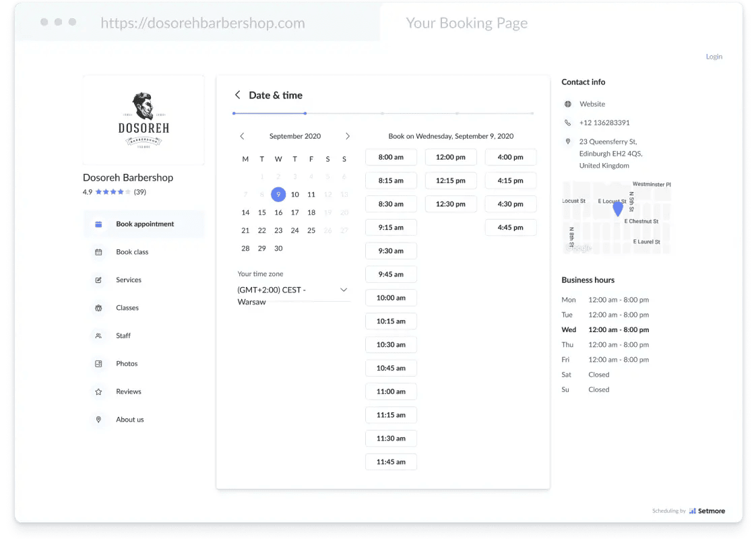756x539 pixels.
Task: Go back using the Date & time arrow
Action: click(237, 95)
